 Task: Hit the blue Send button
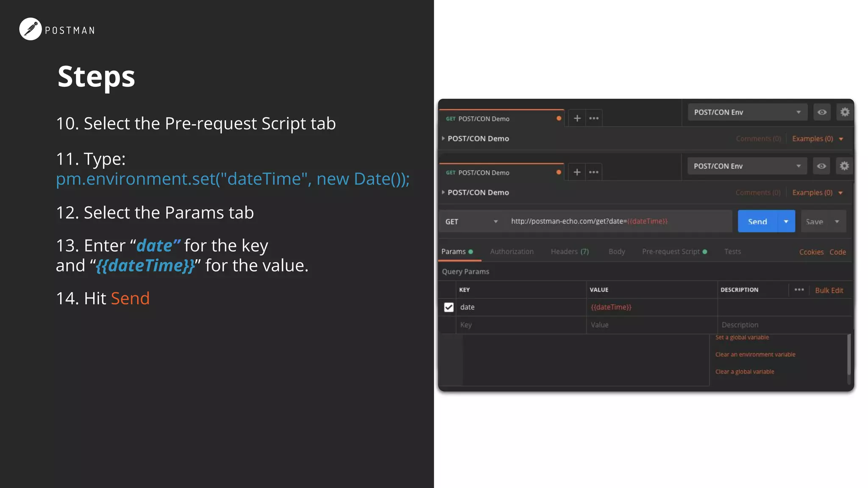pos(758,222)
